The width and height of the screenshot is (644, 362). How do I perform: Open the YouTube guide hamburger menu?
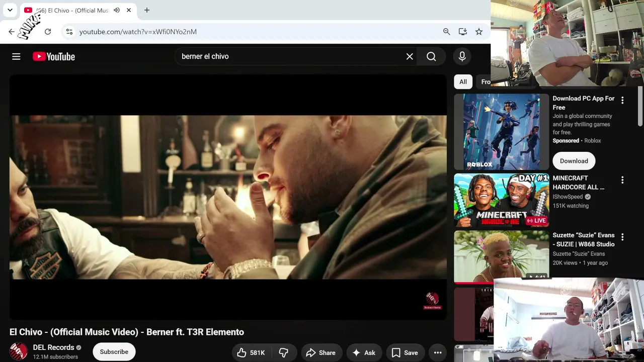pos(16,57)
